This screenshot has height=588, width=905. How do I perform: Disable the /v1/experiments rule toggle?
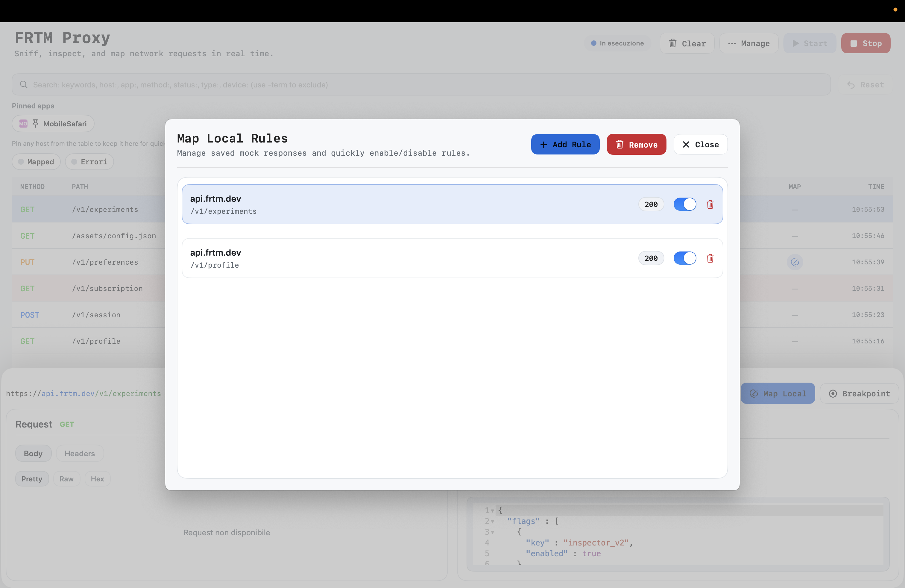(x=684, y=204)
